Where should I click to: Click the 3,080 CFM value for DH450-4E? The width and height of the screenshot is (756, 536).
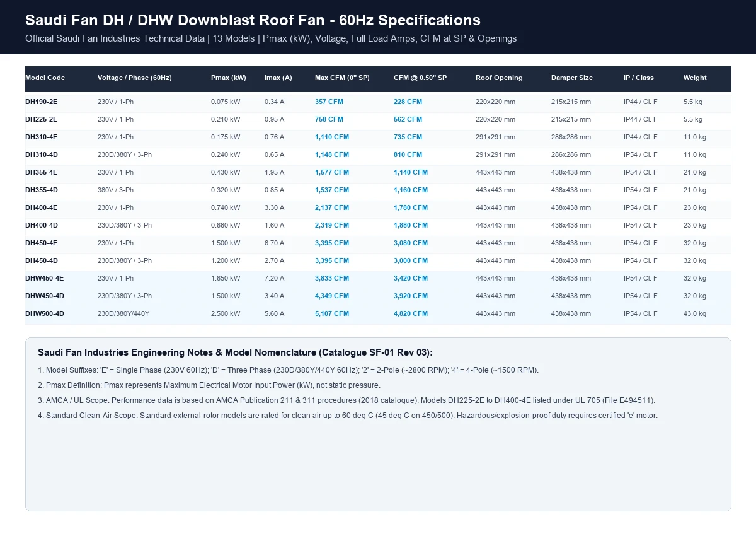[411, 243]
